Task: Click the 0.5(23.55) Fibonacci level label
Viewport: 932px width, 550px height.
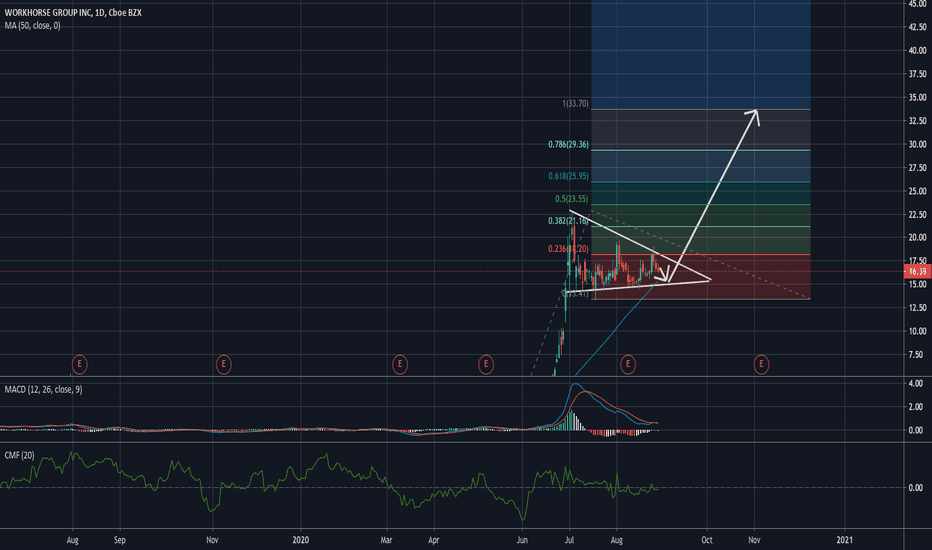Action: tap(572, 199)
